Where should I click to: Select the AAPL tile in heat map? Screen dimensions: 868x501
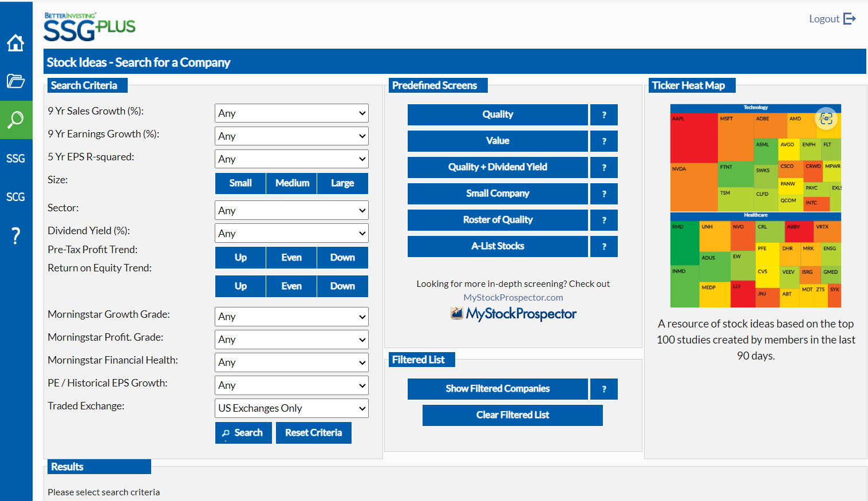(x=693, y=137)
